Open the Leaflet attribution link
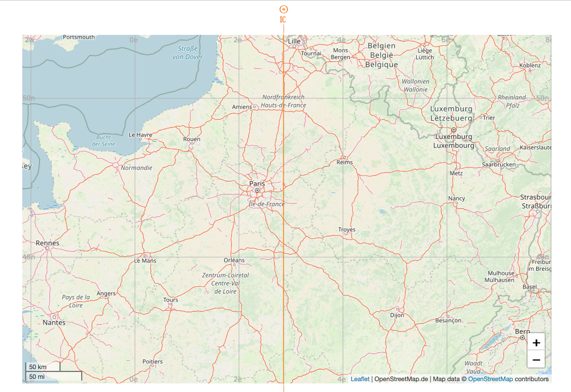This screenshot has height=392, width=571. click(360, 379)
